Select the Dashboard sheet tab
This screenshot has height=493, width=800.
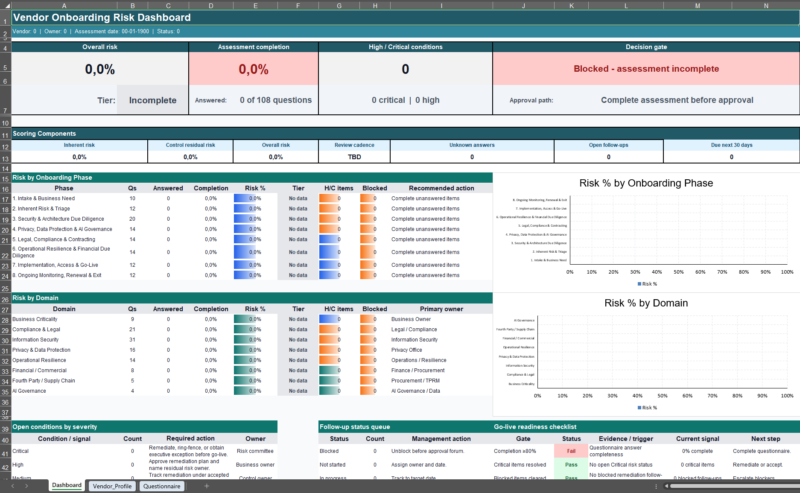tap(67, 485)
